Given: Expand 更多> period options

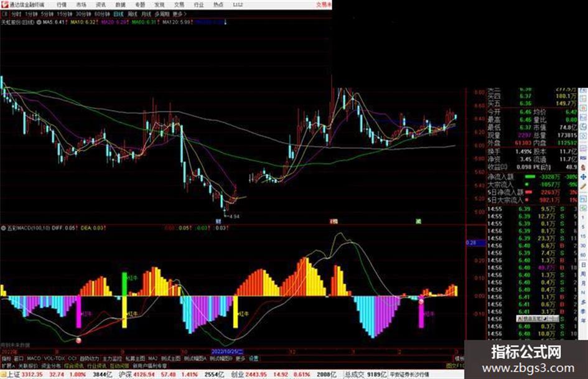Looking at the screenshot, I should (180, 14).
